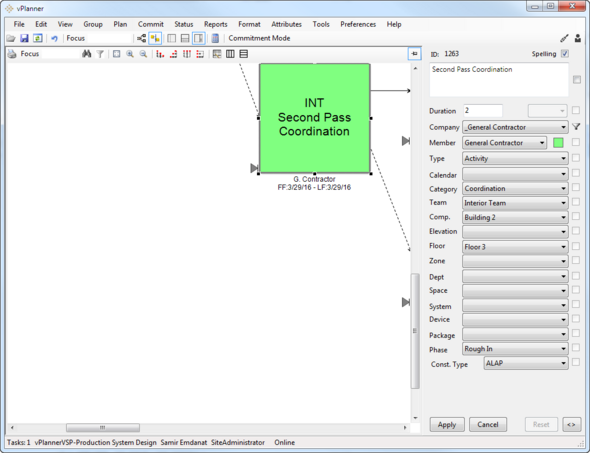Check the box beside Floor dropdown
This screenshot has width=590, height=453.
[x=576, y=246]
